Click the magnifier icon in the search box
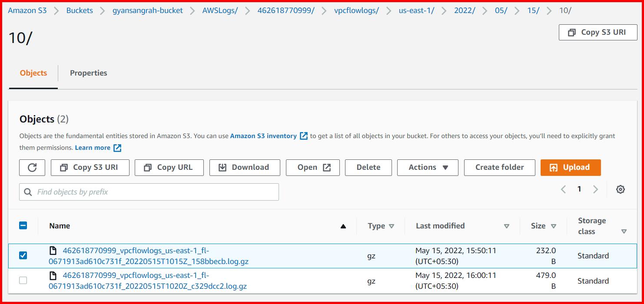644x304 pixels. coord(28,192)
